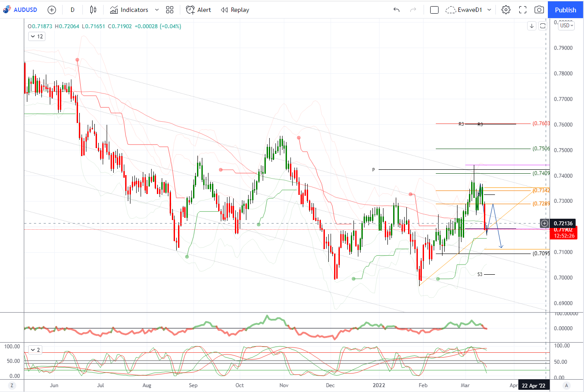Open chart settings gear
This screenshot has width=584, height=392.
pyautogui.click(x=506, y=10)
